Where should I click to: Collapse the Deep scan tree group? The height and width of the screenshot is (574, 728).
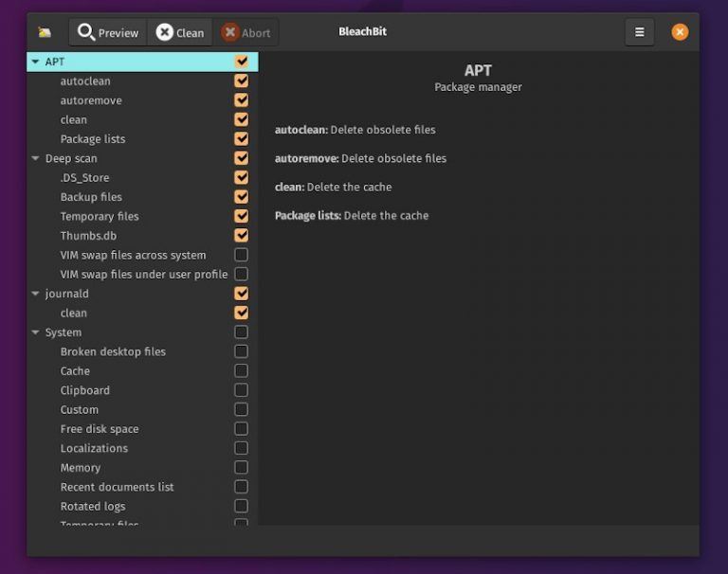pos(35,158)
